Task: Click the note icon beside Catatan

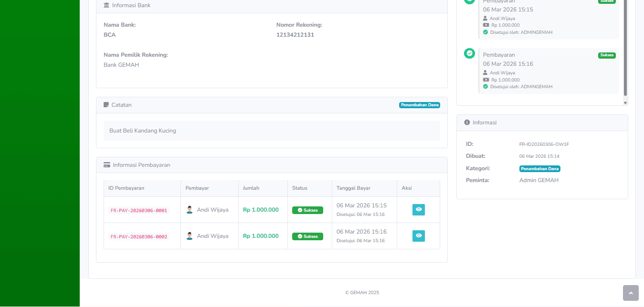Action: (106, 105)
